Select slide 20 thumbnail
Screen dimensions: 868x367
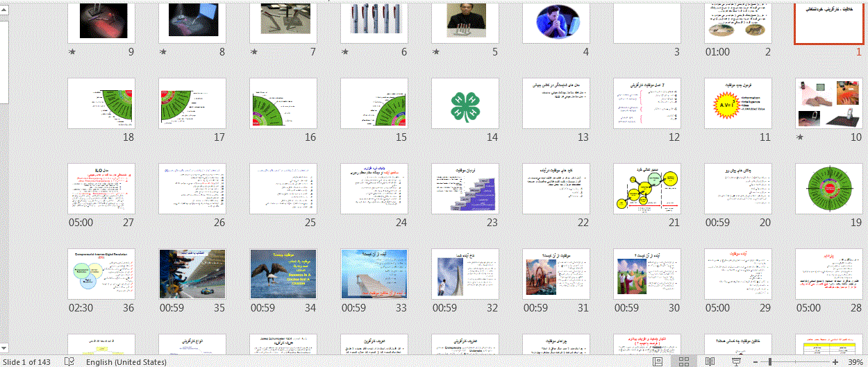coord(738,189)
